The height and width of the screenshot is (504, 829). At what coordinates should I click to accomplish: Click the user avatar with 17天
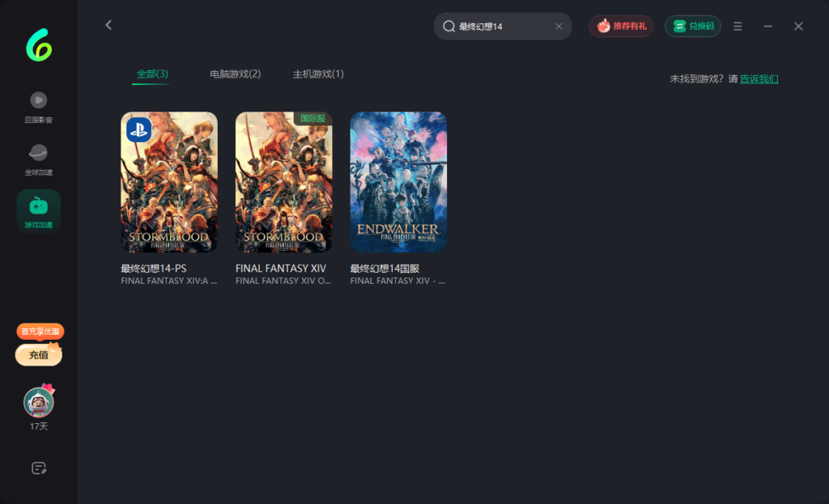click(x=38, y=401)
